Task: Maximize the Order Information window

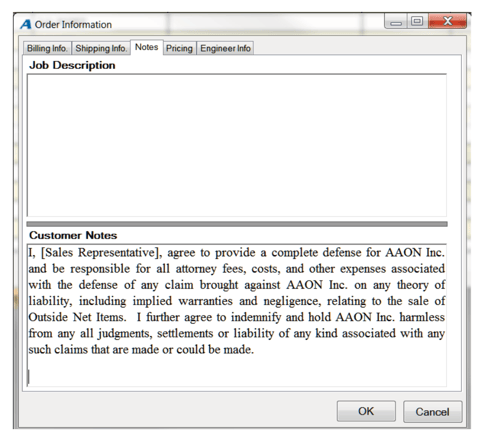Action: (417, 21)
